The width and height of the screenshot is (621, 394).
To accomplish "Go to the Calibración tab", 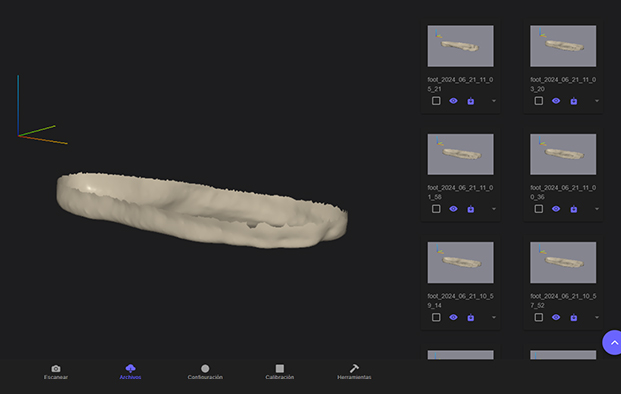I will pyautogui.click(x=280, y=372).
